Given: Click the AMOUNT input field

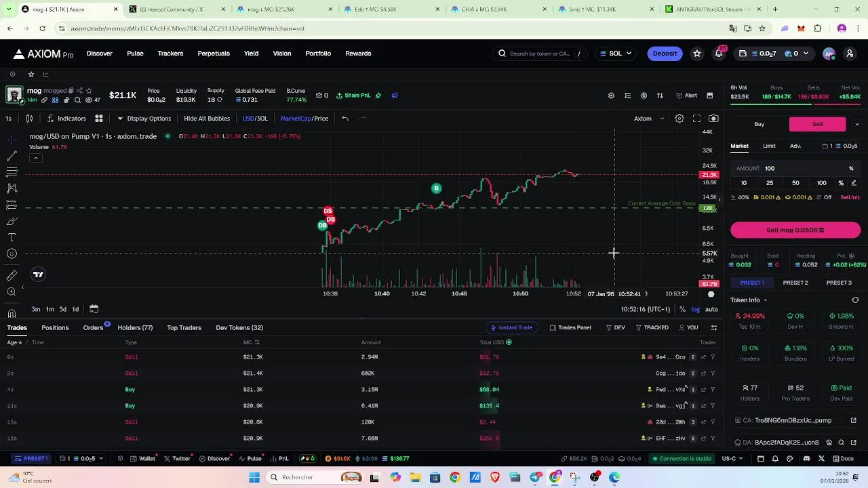Looking at the screenshot, I should click(795, 169).
